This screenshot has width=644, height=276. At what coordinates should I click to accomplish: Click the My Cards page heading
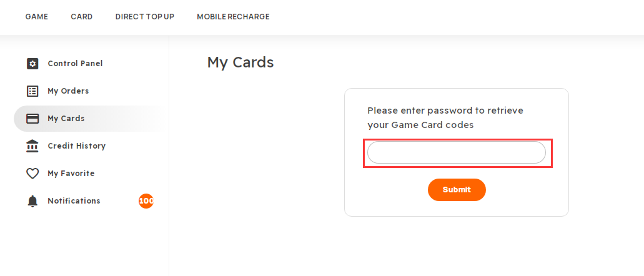(x=240, y=62)
